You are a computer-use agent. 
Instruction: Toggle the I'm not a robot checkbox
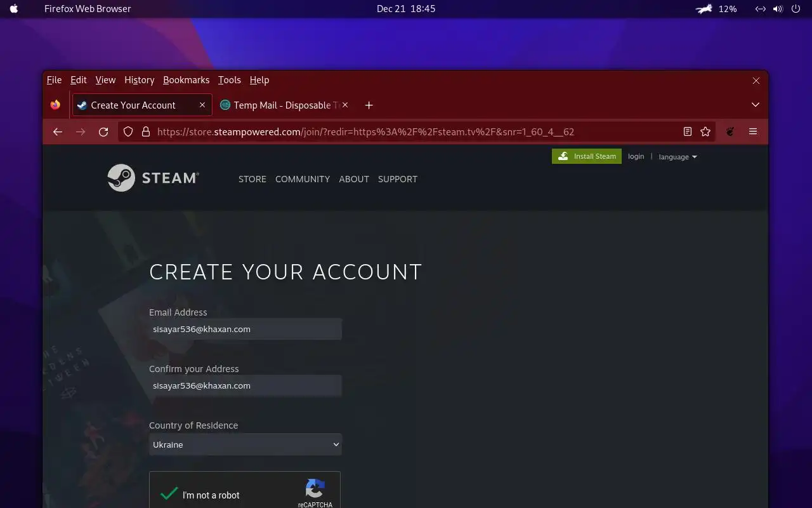(x=169, y=494)
